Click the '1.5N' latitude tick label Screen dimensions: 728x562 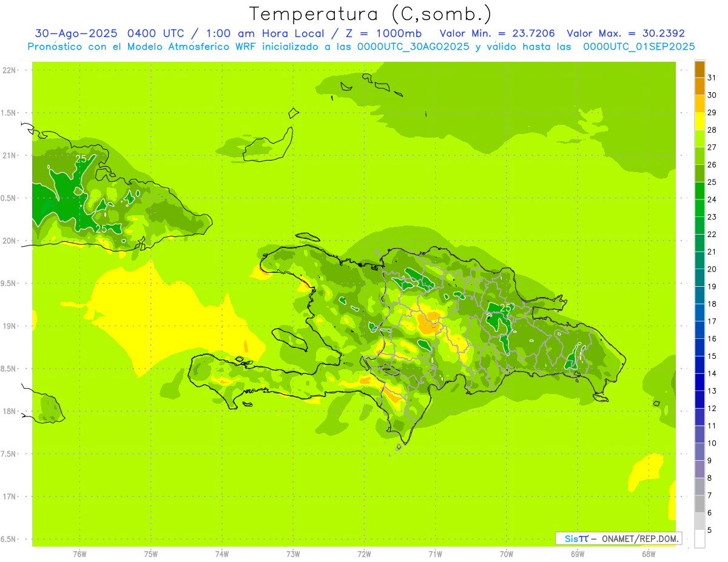pos(9,113)
